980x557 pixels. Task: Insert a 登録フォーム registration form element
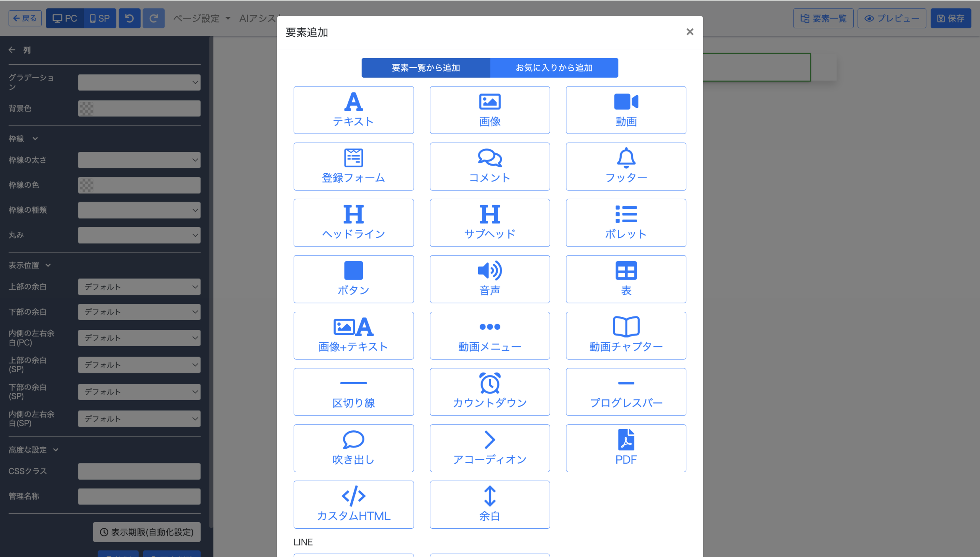353,166
